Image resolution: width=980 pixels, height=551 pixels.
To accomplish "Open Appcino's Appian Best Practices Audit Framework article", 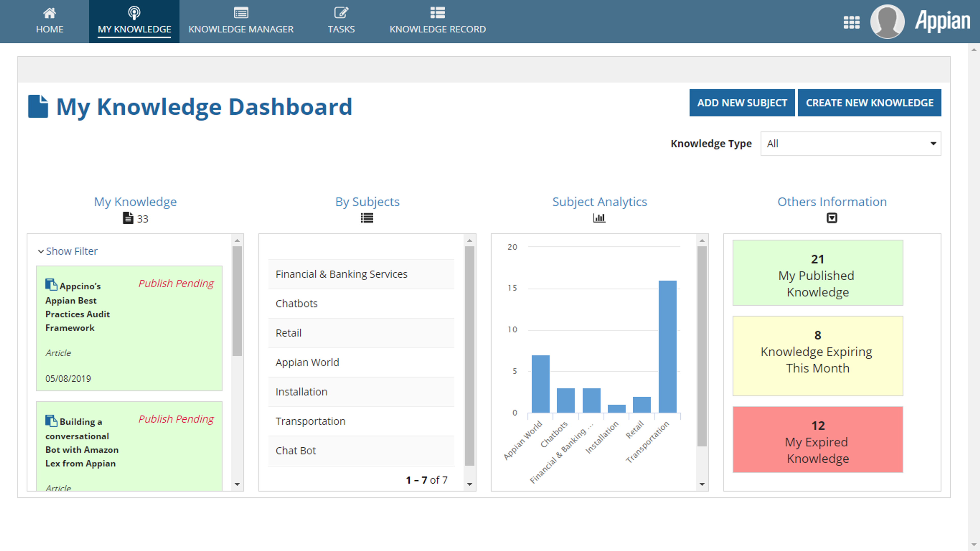I will point(78,307).
